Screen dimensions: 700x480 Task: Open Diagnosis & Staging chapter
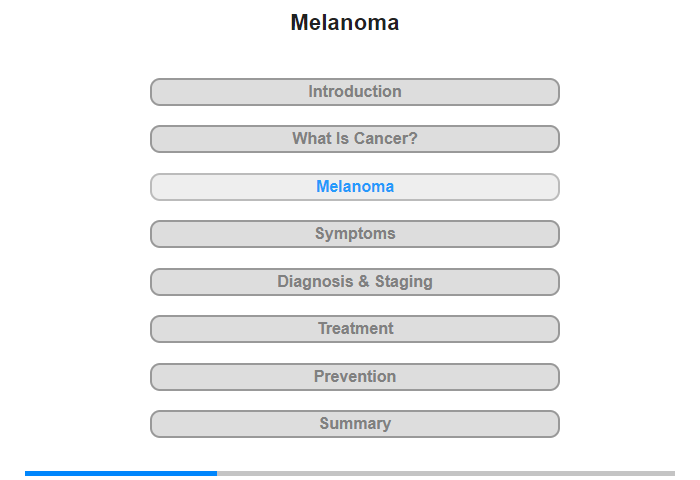point(354,282)
